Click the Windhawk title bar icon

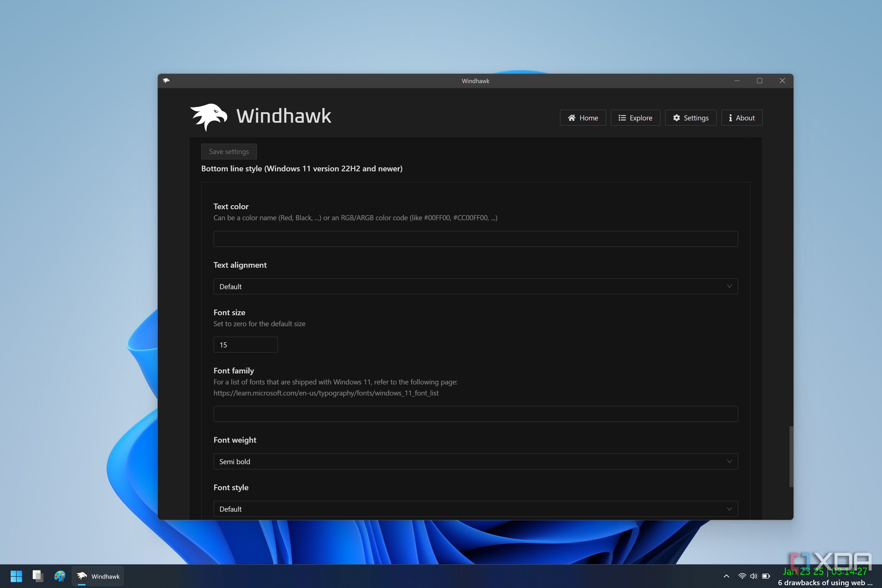click(x=166, y=81)
